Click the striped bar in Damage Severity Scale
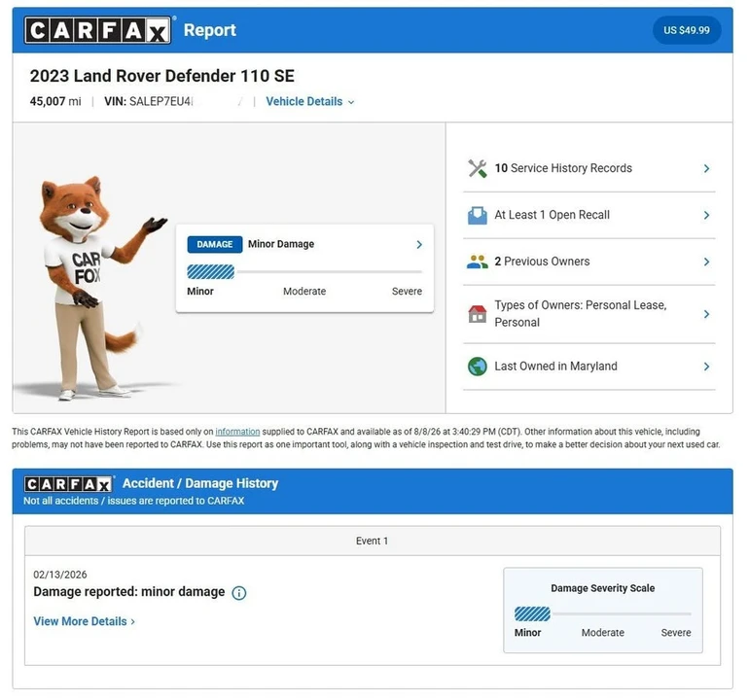 pyautogui.click(x=532, y=614)
